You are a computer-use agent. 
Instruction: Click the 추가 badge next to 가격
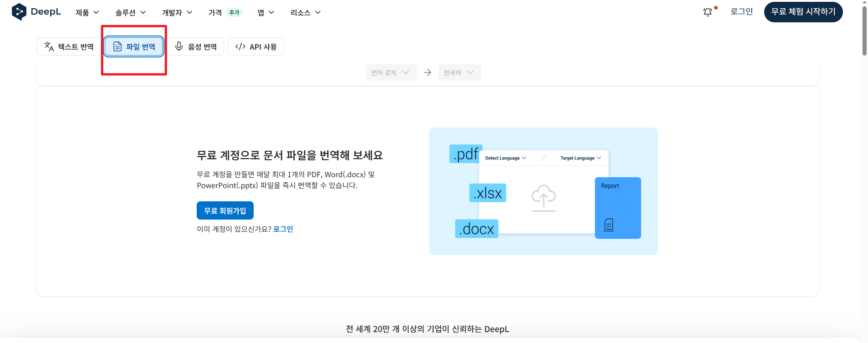coord(234,12)
